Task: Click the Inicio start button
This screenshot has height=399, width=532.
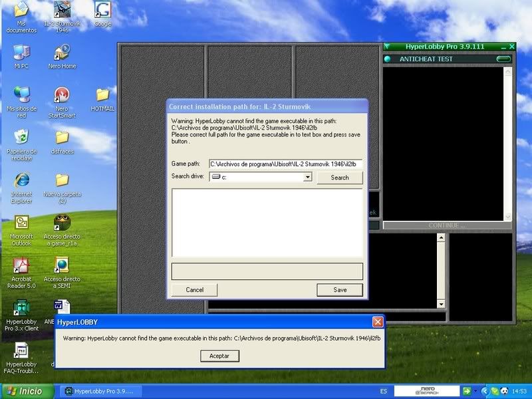Action: click(x=27, y=391)
